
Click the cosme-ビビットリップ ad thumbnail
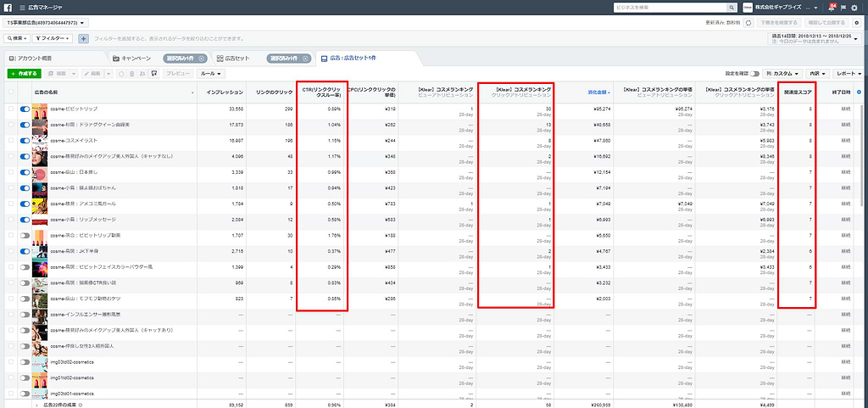pos(39,109)
